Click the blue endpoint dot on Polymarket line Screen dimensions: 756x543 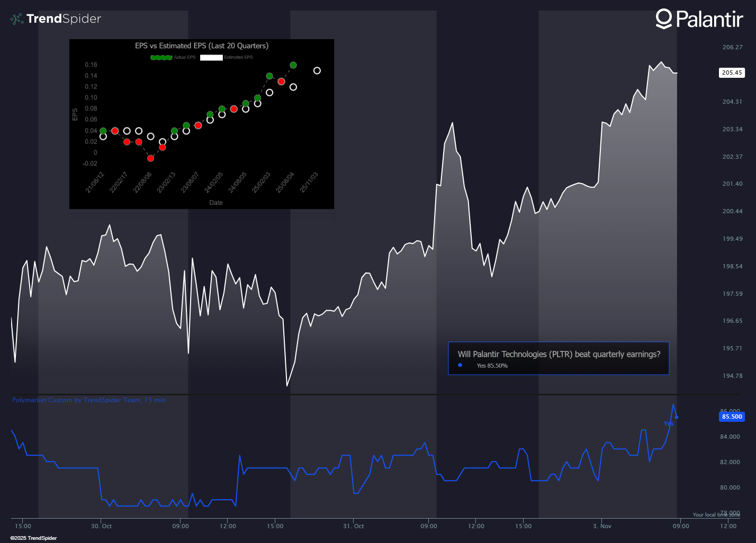tap(677, 417)
